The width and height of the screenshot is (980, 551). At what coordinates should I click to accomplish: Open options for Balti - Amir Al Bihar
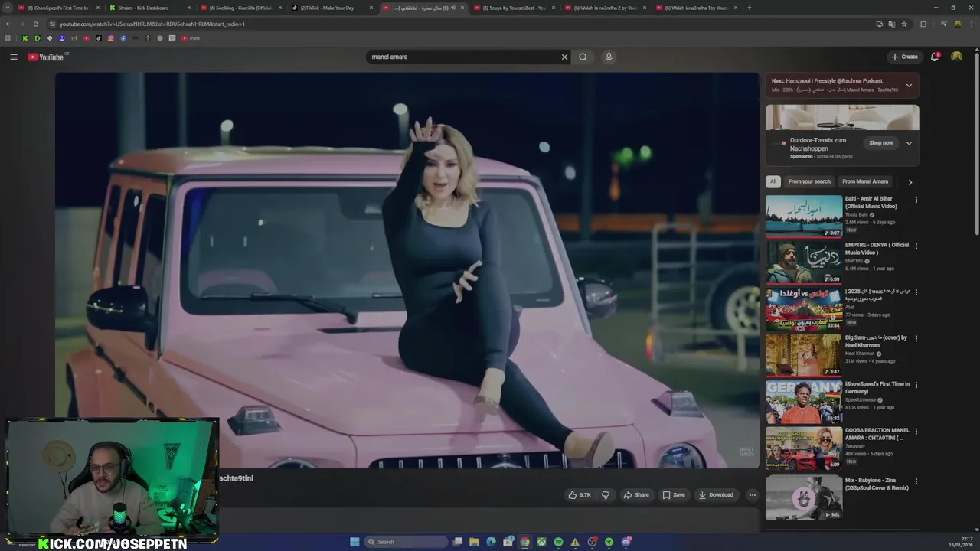(916, 200)
